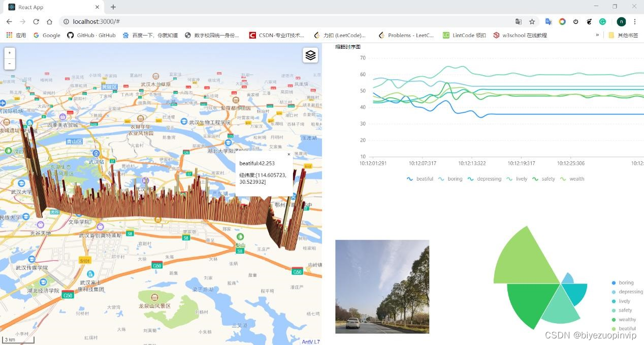Toggle lively in rose chart legend
Image resolution: width=644 pixels, height=345 pixels.
point(621,301)
